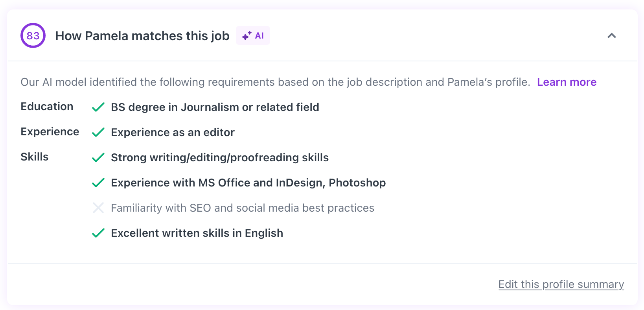Expand the Education requirement row

[x=47, y=106]
